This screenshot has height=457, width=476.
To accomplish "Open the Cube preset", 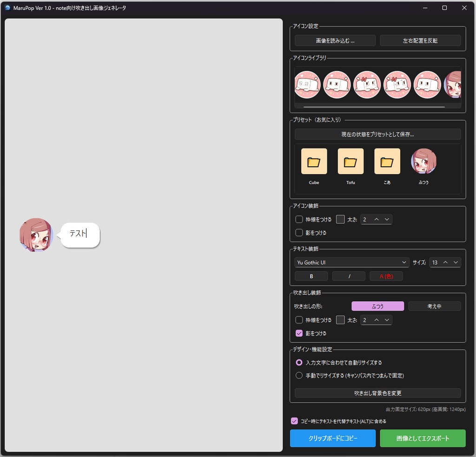I will pos(313,162).
